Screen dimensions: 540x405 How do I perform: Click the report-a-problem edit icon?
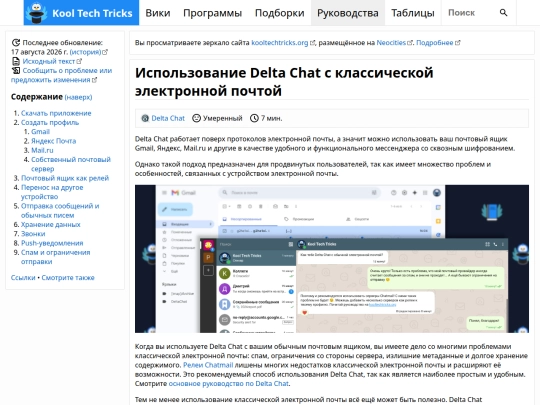[x=16, y=71]
